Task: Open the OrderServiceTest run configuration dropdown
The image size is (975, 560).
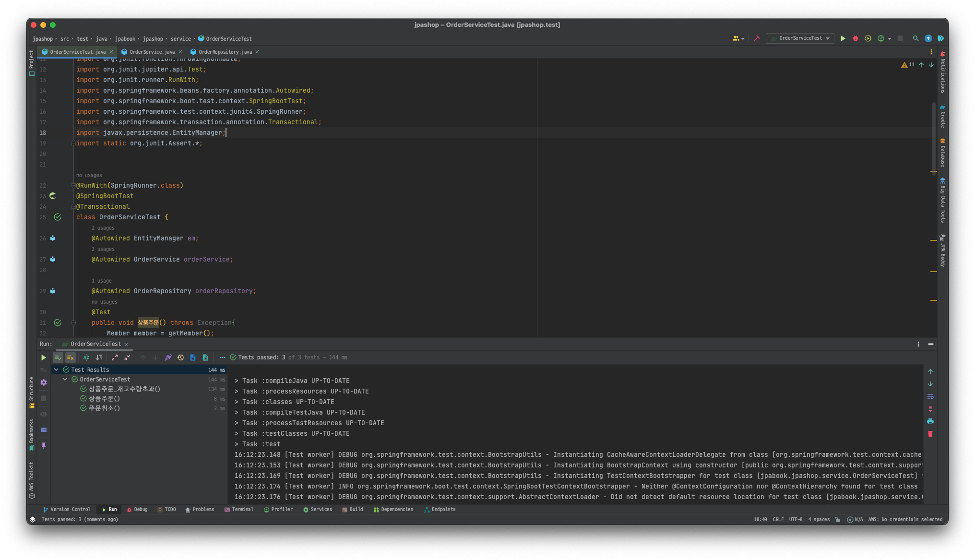Action: [800, 38]
